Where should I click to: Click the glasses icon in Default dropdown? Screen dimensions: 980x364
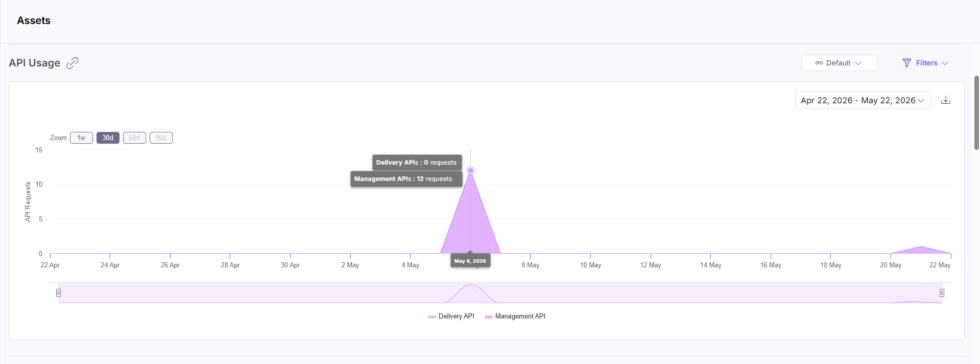point(819,63)
